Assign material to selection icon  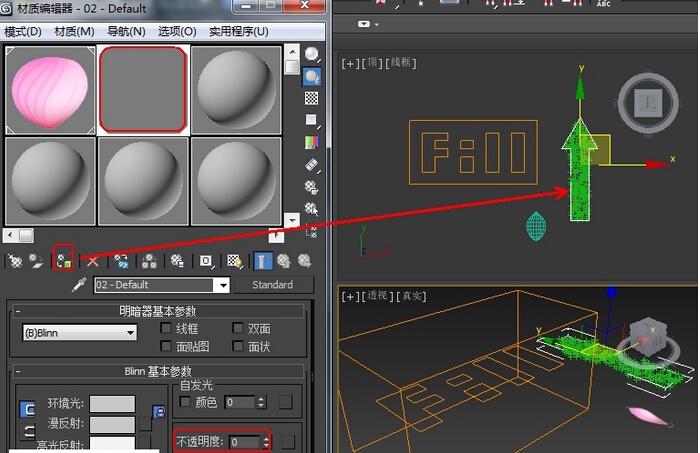click(63, 261)
